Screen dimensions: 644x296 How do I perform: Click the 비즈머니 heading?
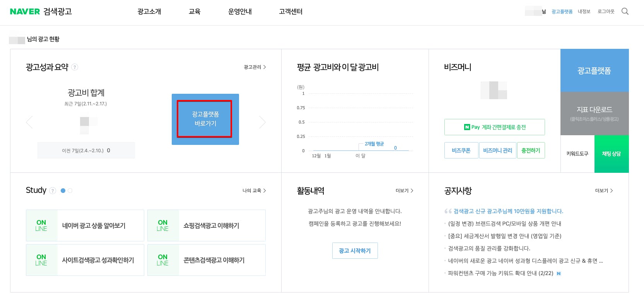click(x=458, y=67)
